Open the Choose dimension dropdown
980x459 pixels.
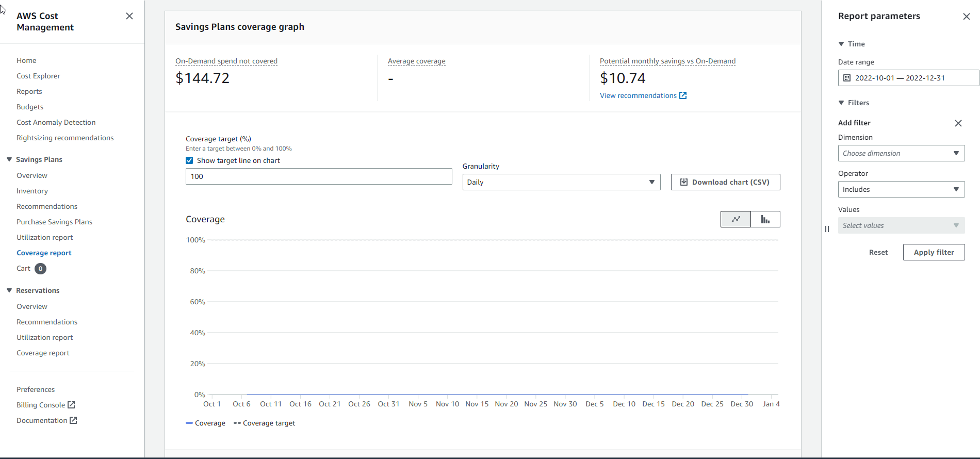pyautogui.click(x=901, y=153)
